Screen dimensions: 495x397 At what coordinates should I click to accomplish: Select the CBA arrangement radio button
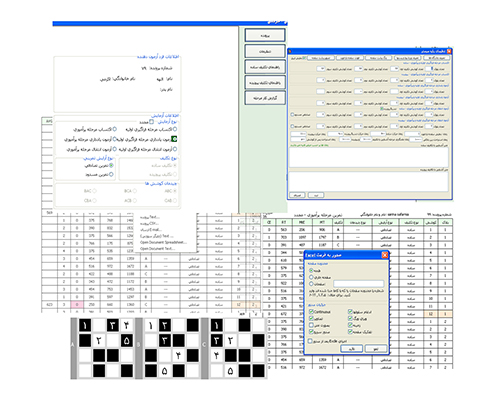tap(95, 201)
